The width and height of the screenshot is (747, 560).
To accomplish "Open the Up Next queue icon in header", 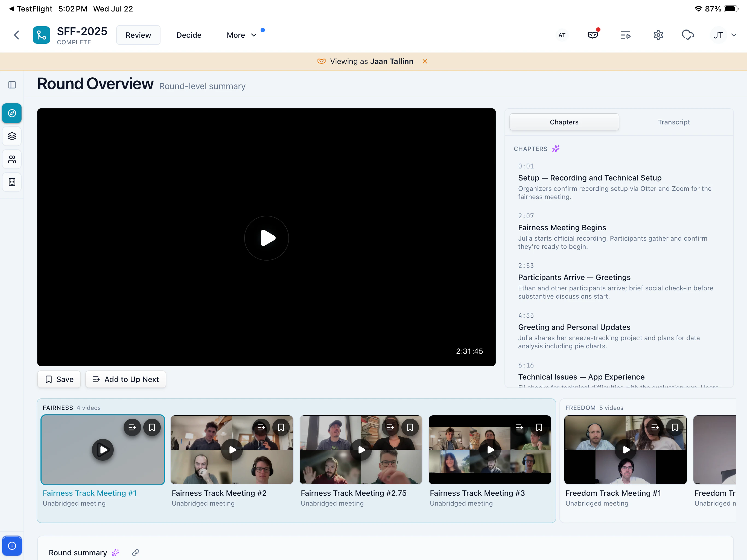I will coord(625,35).
